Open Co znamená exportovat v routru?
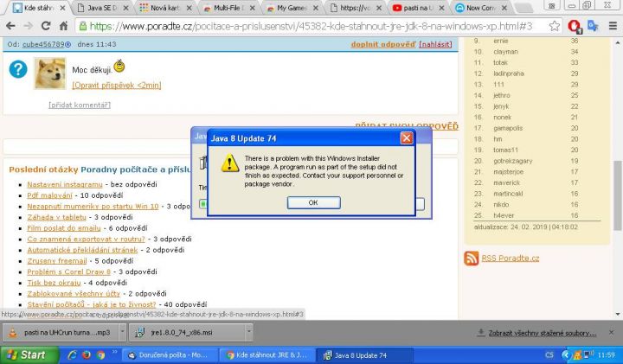623x364 pixels. 86,239
